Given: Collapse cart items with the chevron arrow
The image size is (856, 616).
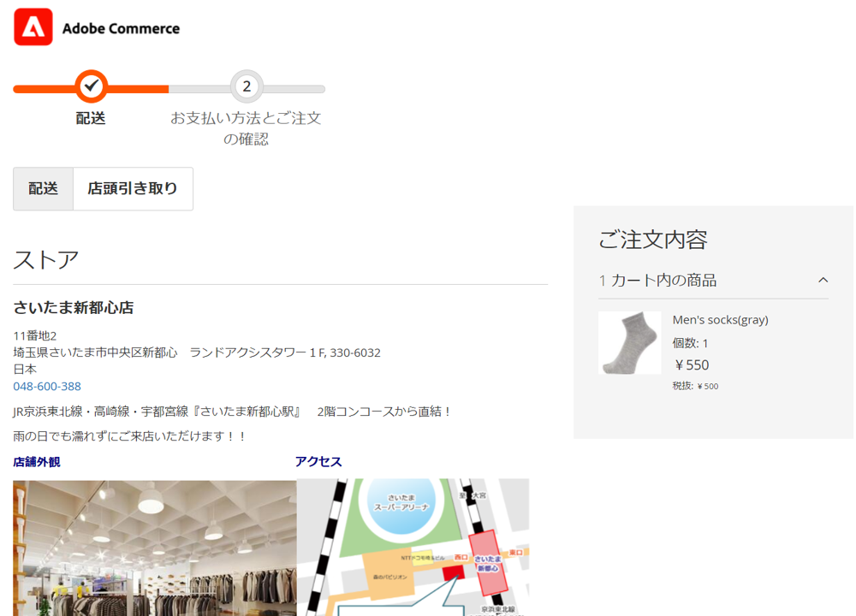Looking at the screenshot, I should pyautogui.click(x=823, y=280).
